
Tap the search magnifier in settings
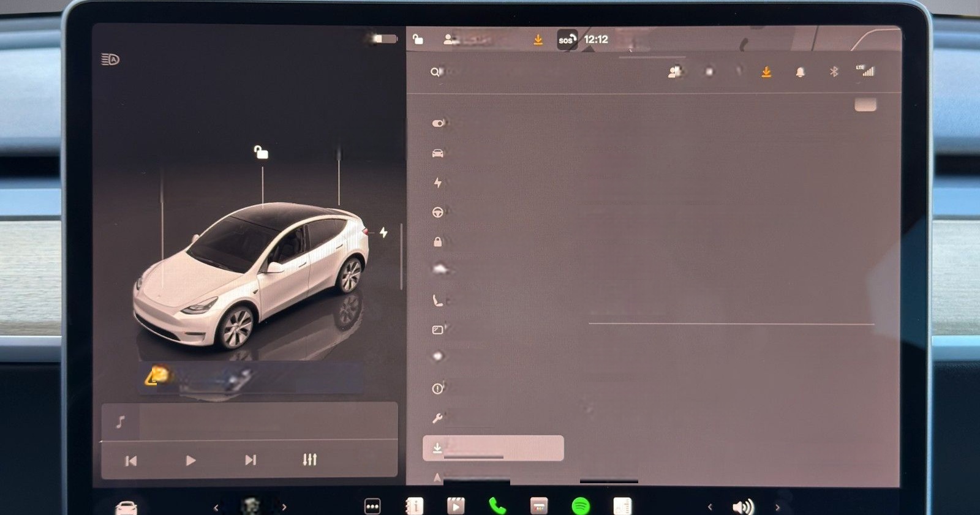(x=434, y=72)
